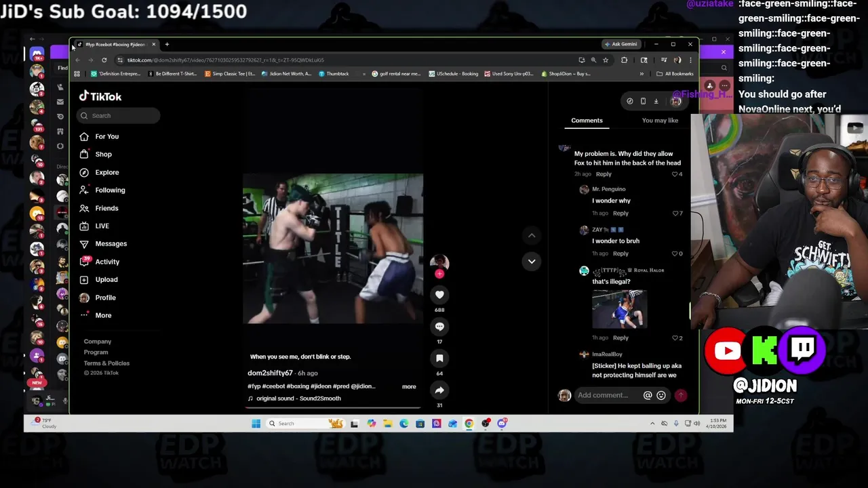This screenshot has height=488, width=868.
Task: Open the Windows Start menu
Action: [x=256, y=424]
